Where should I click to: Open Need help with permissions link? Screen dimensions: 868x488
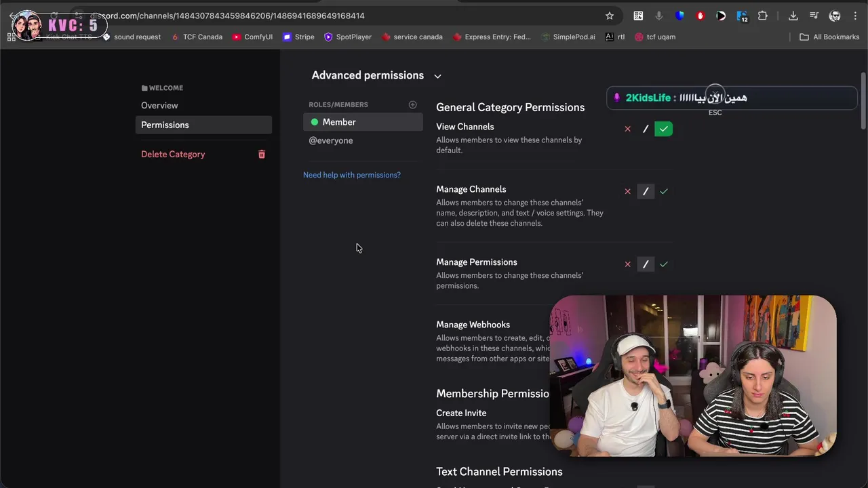pyautogui.click(x=352, y=175)
